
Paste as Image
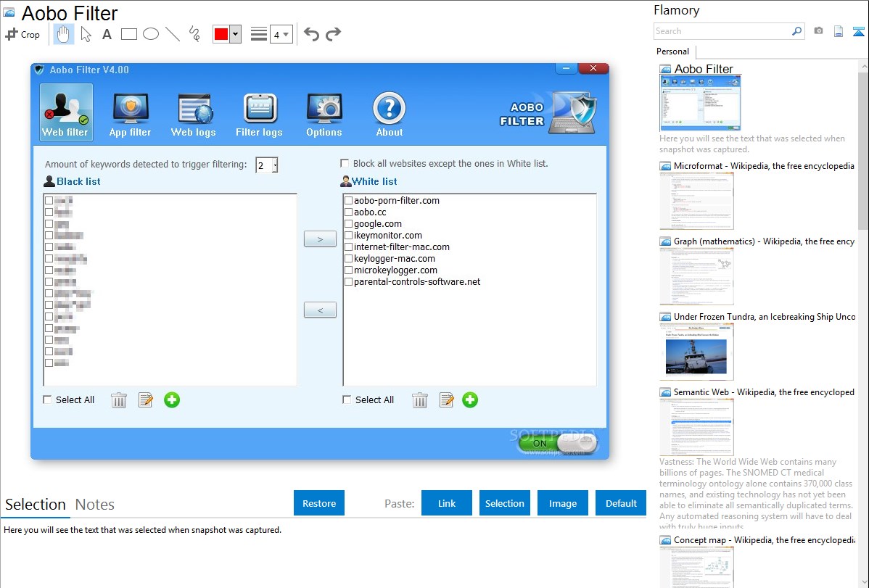coord(562,503)
